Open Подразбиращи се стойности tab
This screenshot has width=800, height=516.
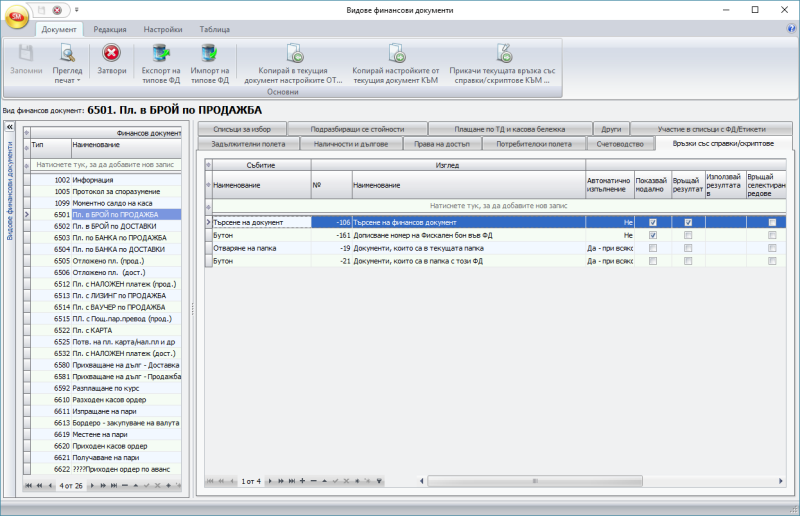click(x=357, y=129)
